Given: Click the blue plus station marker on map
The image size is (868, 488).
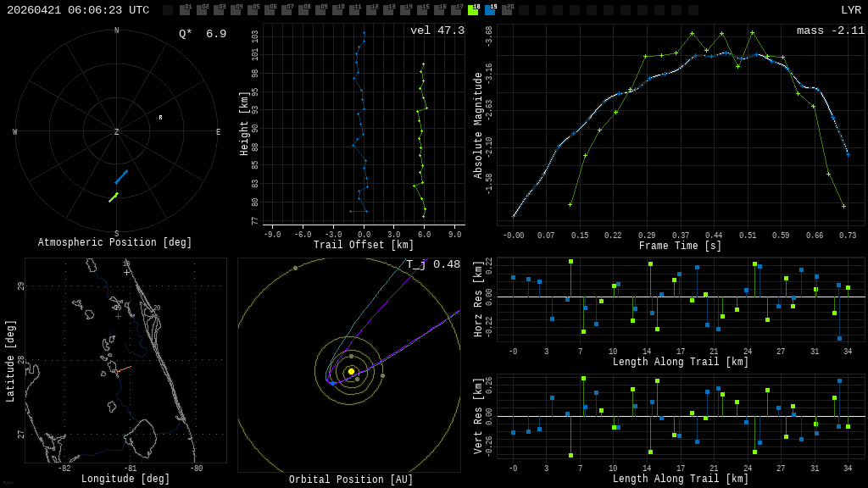Looking at the screenshot, I should coord(118,317).
